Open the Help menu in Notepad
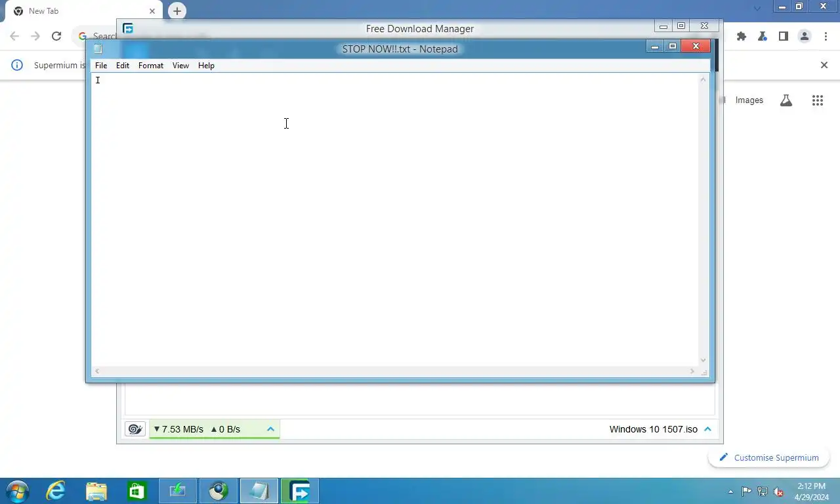The image size is (840, 504). pos(206,66)
